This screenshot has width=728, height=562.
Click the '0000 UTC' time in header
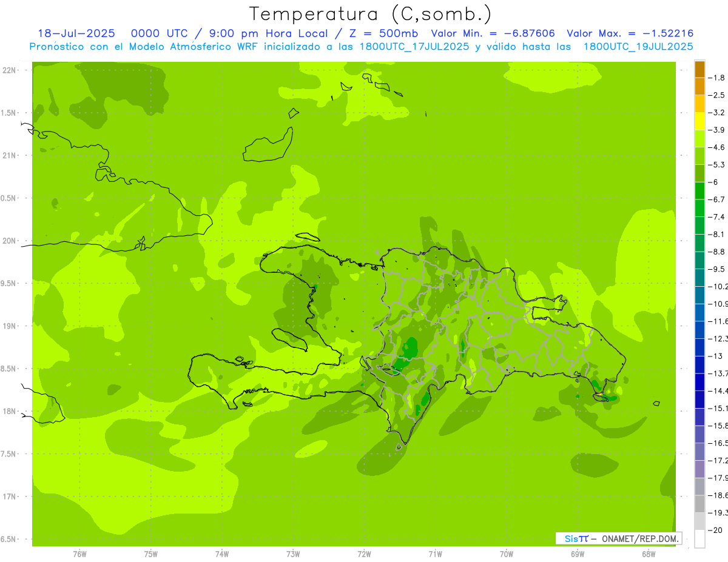coord(160,34)
